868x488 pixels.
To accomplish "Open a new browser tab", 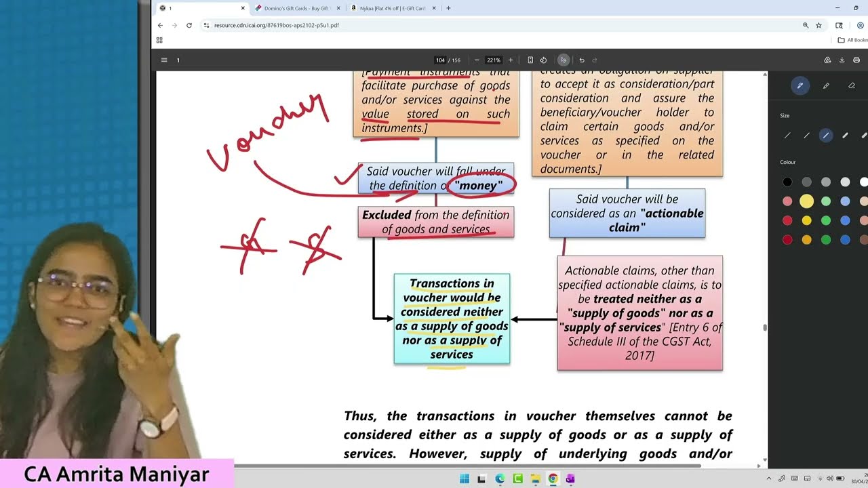I will pos(448,8).
